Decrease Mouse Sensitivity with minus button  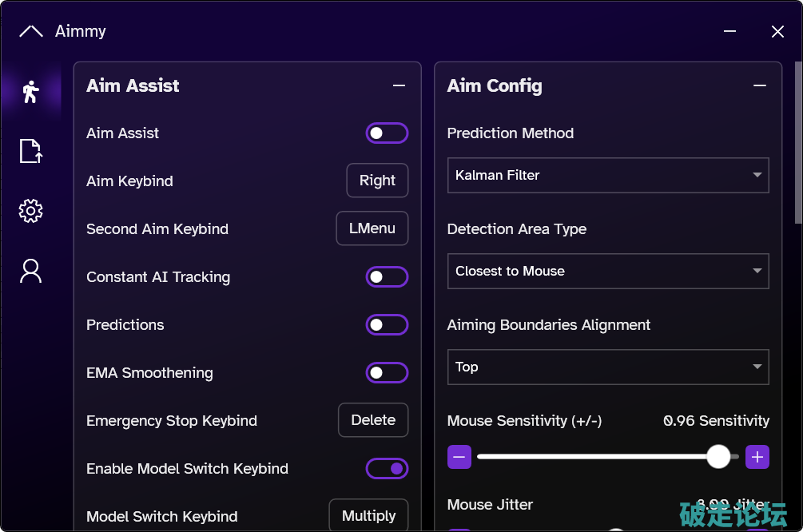click(459, 457)
